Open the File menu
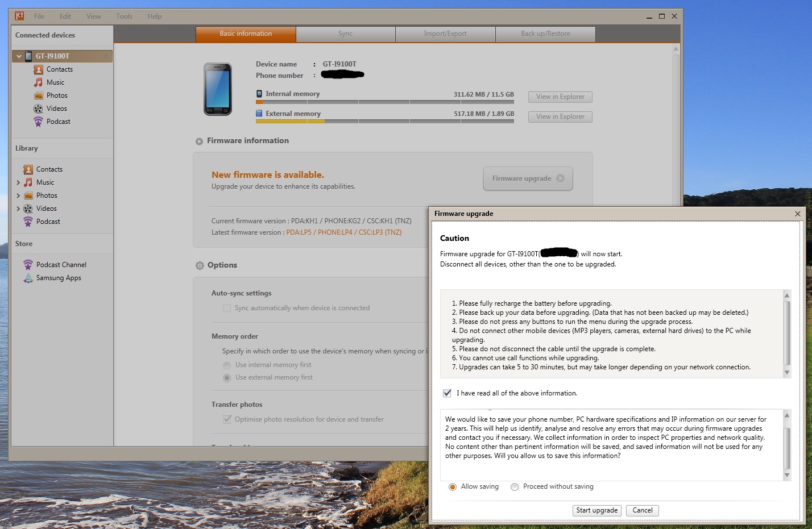 tap(39, 16)
